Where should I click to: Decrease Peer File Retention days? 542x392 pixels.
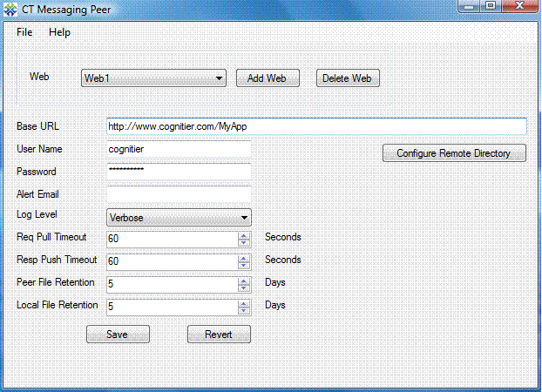coord(244,288)
